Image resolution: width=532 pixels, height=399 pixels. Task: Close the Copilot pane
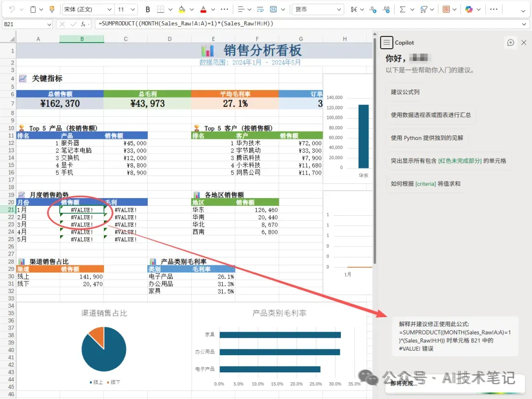tap(524, 42)
